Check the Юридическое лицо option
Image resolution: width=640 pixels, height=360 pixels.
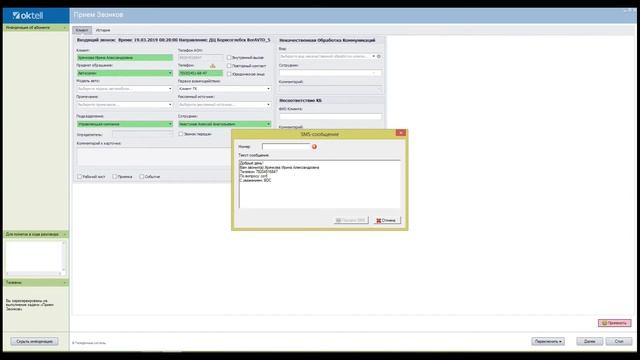click(x=229, y=74)
